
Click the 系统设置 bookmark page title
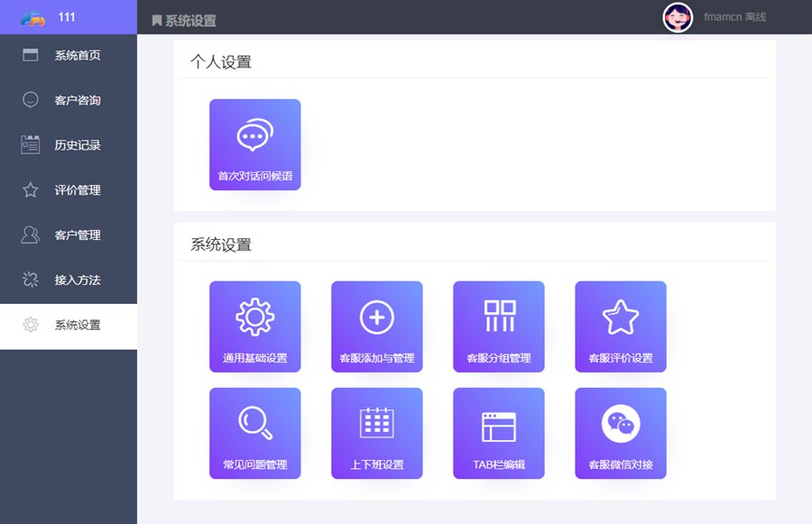[185, 21]
